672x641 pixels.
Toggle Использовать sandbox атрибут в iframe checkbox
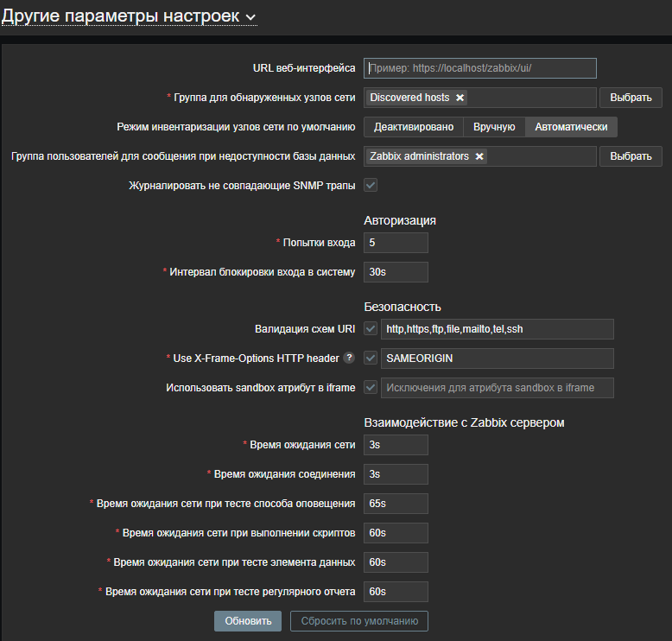(371, 387)
